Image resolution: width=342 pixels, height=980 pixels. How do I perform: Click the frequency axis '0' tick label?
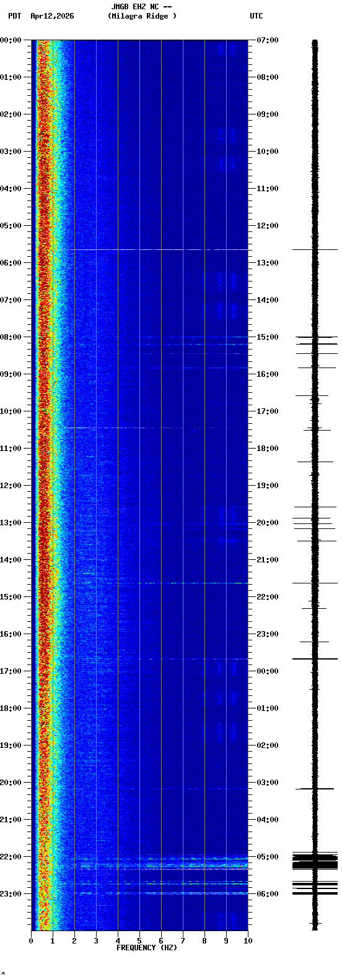point(31,941)
